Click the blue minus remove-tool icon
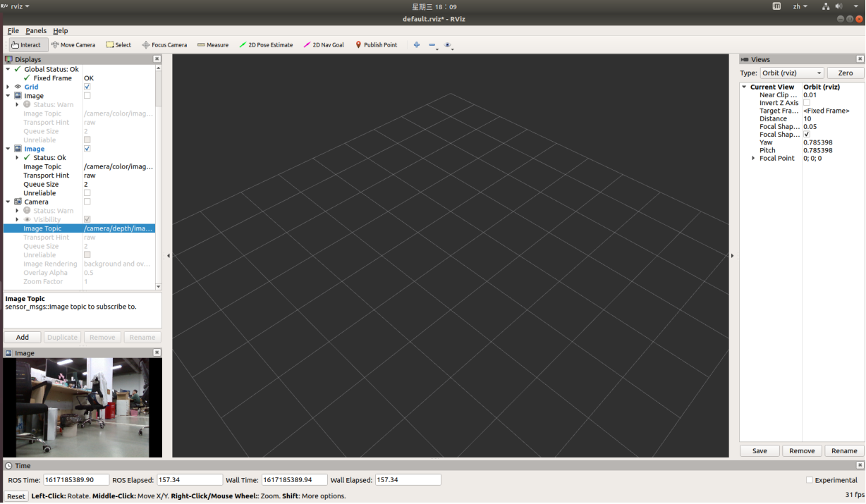The width and height of the screenshot is (866, 504). (x=432, y=45)
